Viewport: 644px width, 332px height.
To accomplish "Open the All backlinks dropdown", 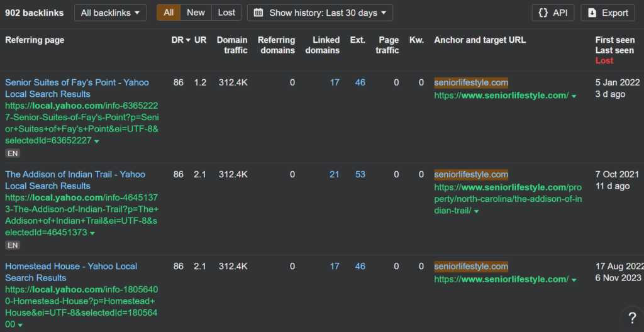I will 110,13.
